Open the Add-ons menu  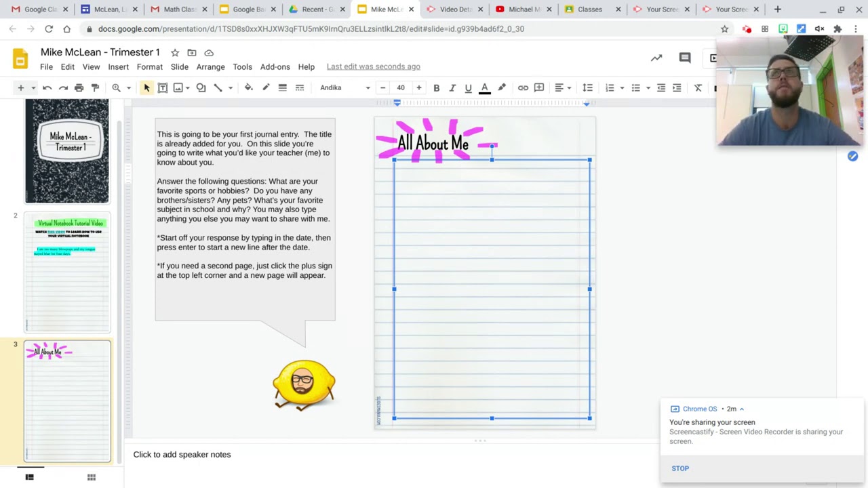[x=275, y=66]
